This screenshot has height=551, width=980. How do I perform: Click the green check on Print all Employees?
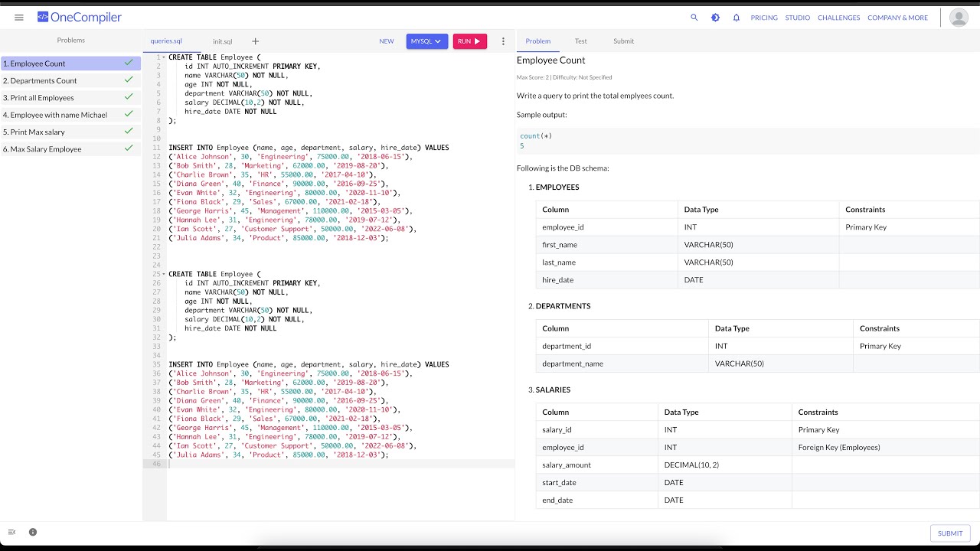[129, 97]
